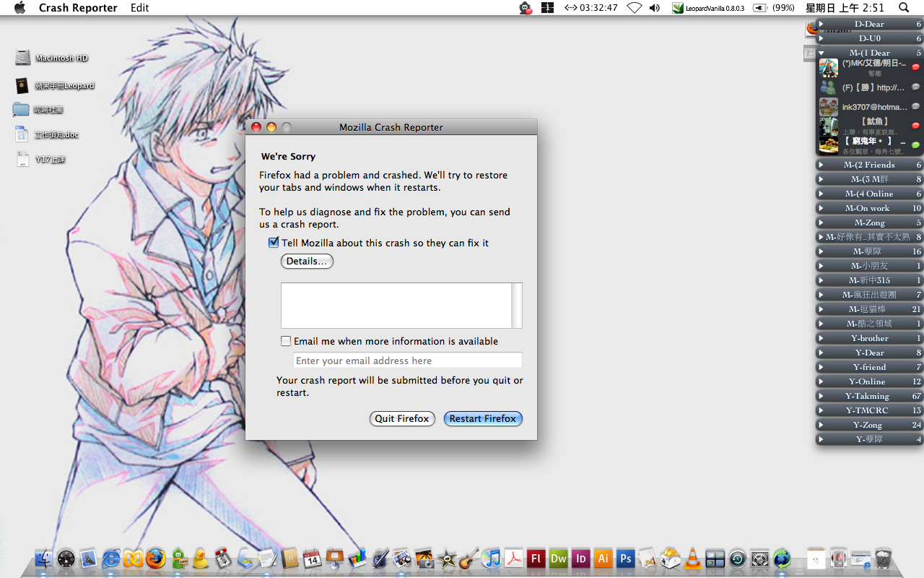The height and width of the screenshot is (578, 924).
Task: Click the comment box scrollbar
Action: point(517,306)
